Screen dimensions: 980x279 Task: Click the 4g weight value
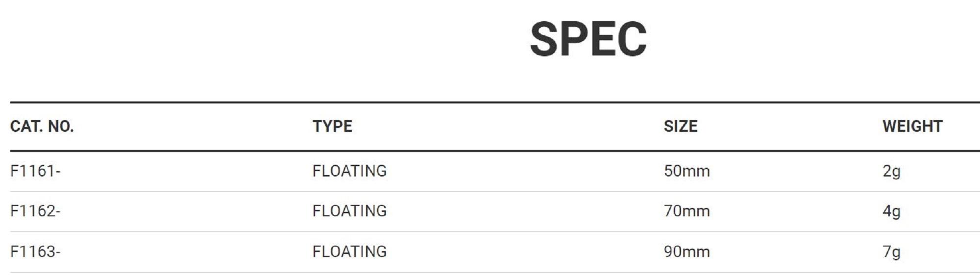pyautogui.click(x=891, y=211)
